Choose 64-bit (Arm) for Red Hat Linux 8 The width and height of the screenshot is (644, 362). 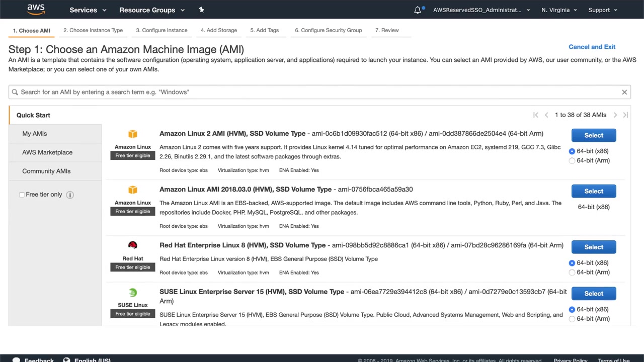click(x=572, y=273)
